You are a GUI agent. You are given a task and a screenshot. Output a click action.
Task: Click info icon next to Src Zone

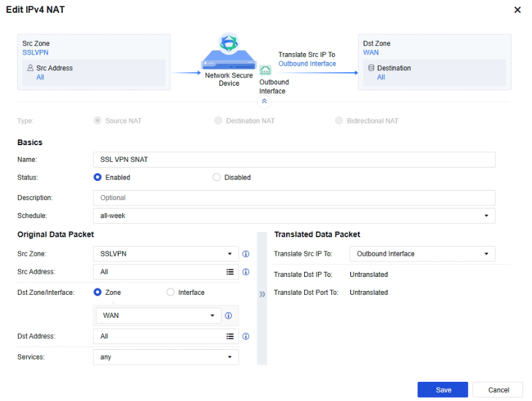click(246, 254)
